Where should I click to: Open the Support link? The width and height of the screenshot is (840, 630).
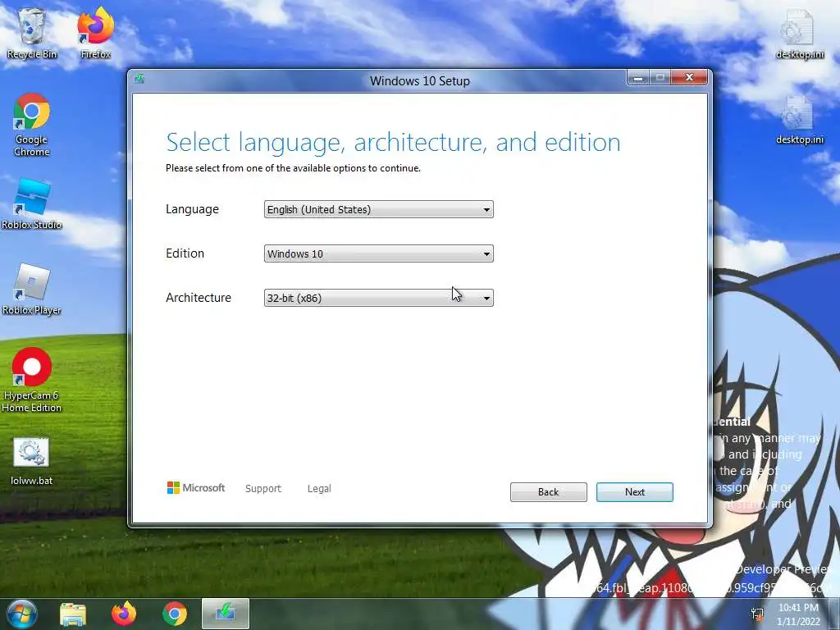pyautogui.click(x=263, y=489)
